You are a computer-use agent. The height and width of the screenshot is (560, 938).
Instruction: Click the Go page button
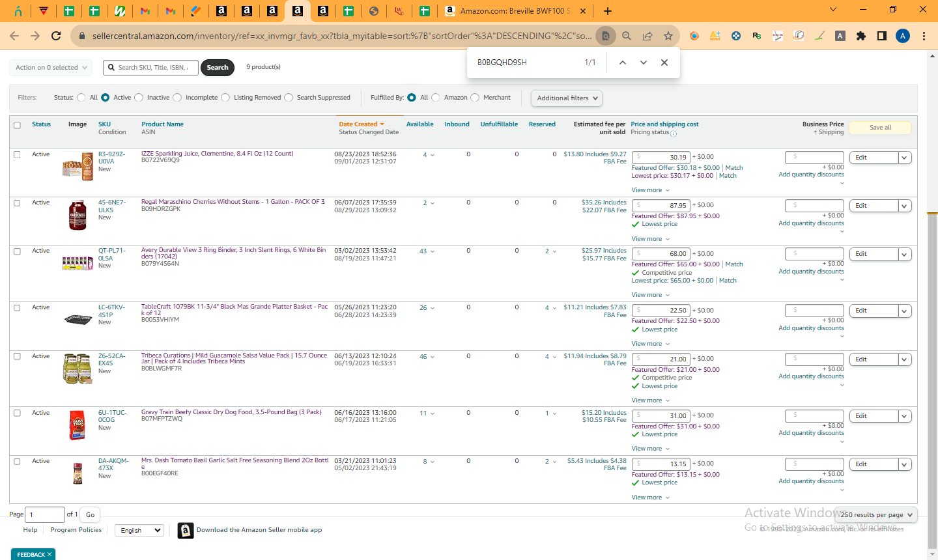(x=90, y=515)
